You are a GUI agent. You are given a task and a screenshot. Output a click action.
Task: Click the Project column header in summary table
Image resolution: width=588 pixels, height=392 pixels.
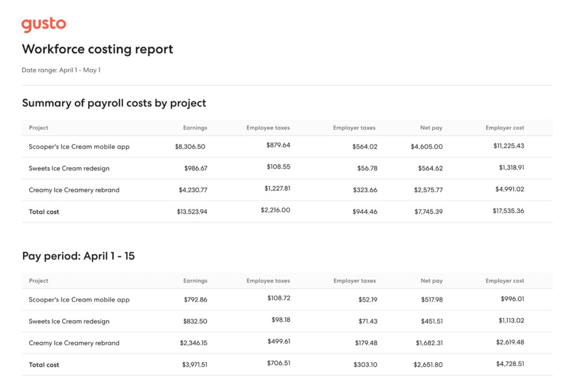(x=38, y=127)
